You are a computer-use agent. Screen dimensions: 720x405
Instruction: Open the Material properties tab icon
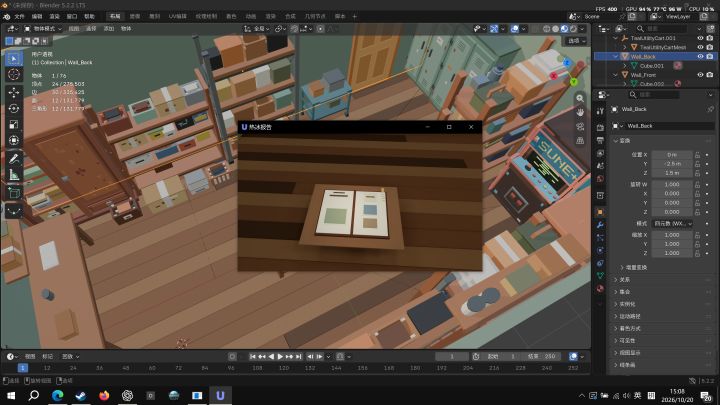(x=600, y=288)
